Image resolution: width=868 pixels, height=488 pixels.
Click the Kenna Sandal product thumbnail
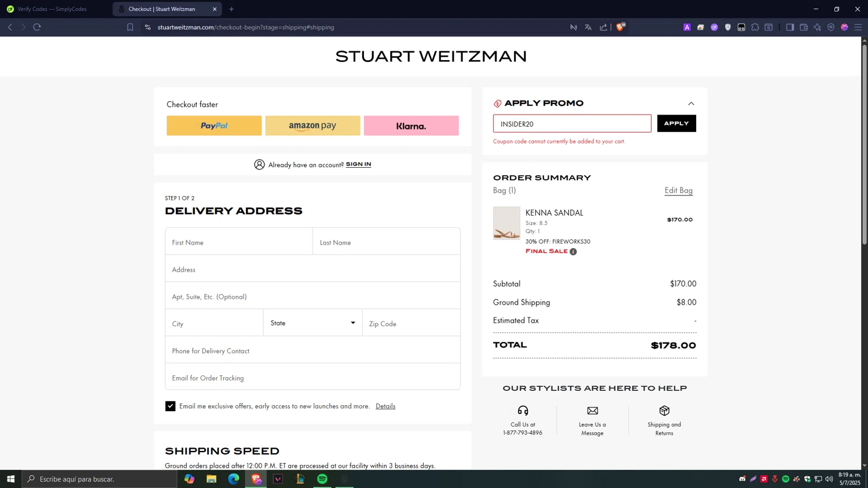pyautogui.click(x=506, y=223)
